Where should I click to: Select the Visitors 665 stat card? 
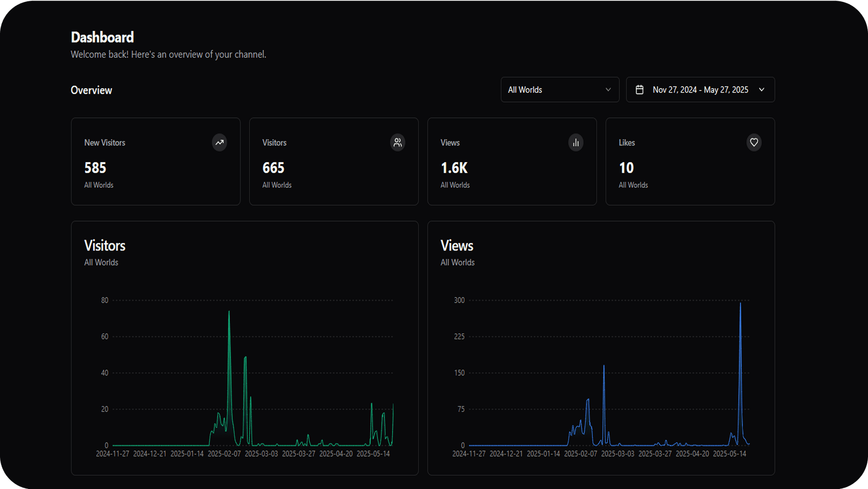tap(334, 161)
